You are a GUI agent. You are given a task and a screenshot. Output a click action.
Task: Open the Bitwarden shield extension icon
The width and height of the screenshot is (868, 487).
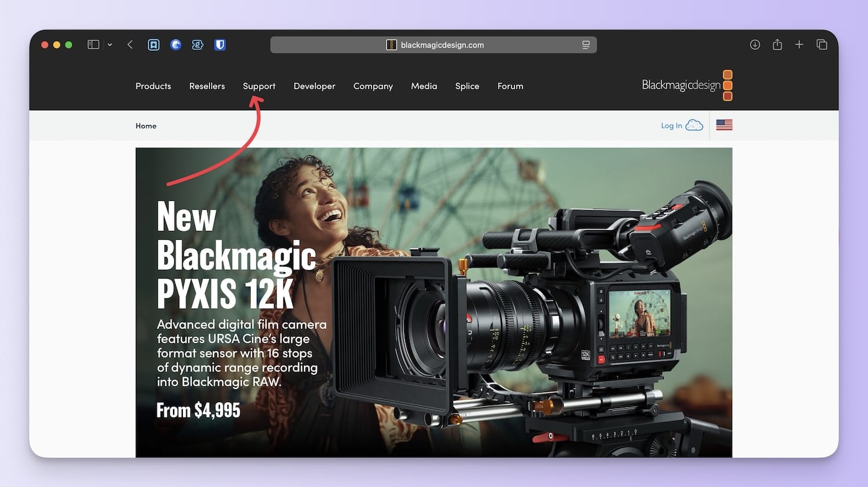[x=220, y=45]
